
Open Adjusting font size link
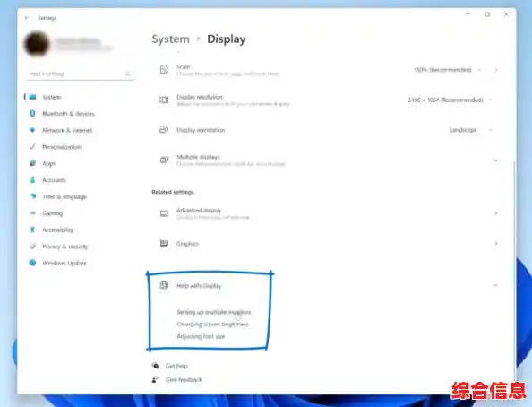201,336
